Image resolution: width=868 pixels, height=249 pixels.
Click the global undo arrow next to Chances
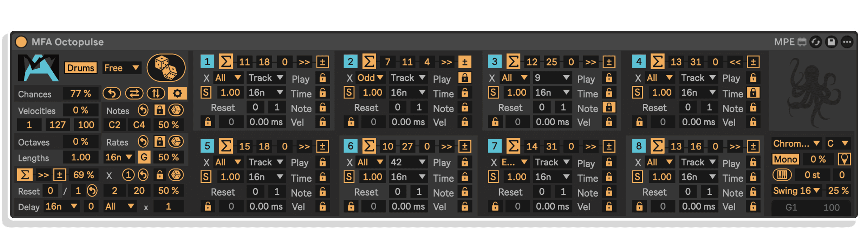click(x=111, y=94)
